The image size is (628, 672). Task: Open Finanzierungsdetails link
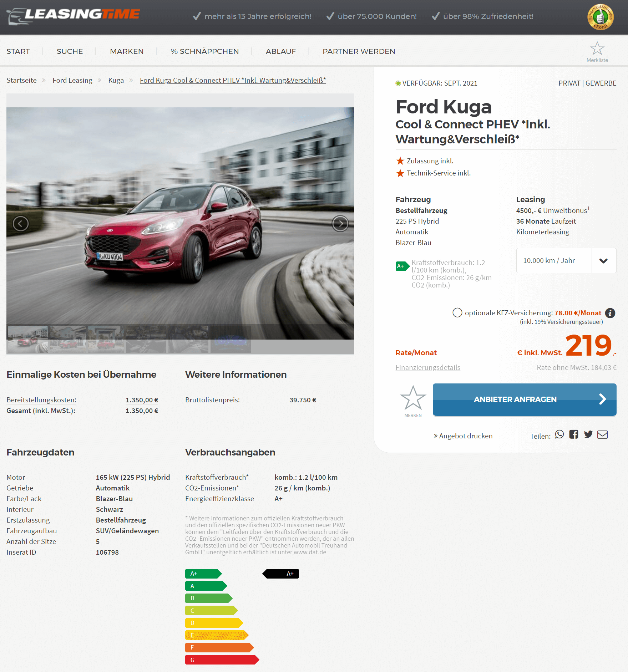(428, 367)
